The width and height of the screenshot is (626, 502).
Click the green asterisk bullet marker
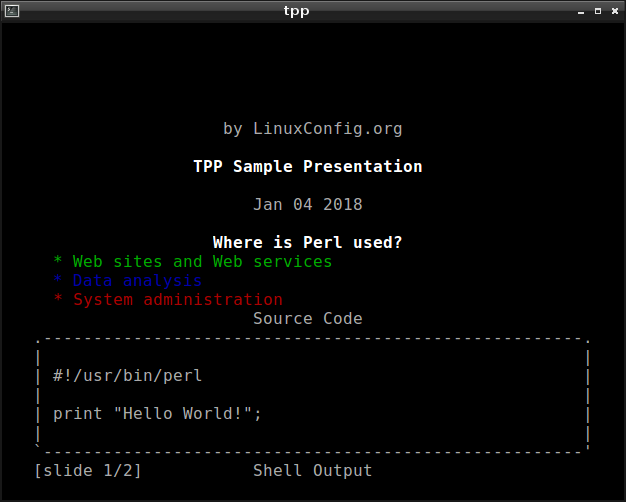pos(58,261)
